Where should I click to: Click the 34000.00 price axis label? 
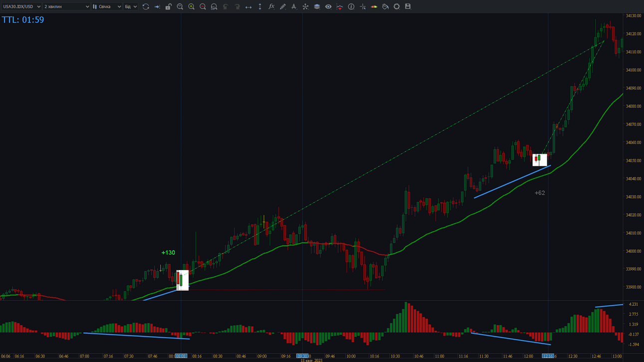coord(633,251)
